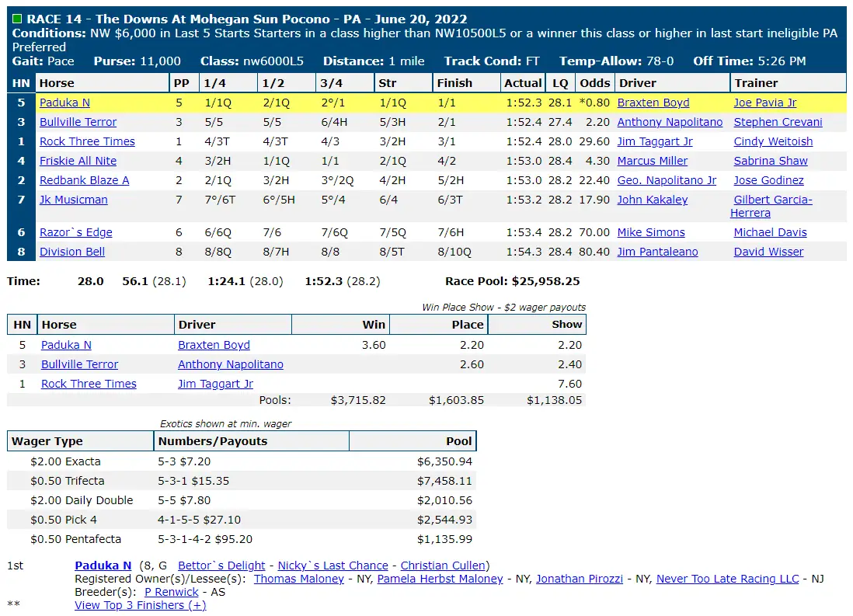Click the Numbers/Payouts column header
The height and width of the screenshot is (616, 853).
tap(252, 441)
